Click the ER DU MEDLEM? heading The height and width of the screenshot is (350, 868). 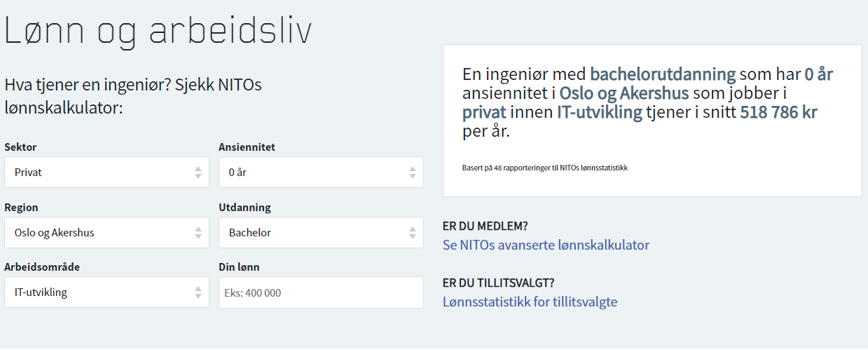(485, 226)
